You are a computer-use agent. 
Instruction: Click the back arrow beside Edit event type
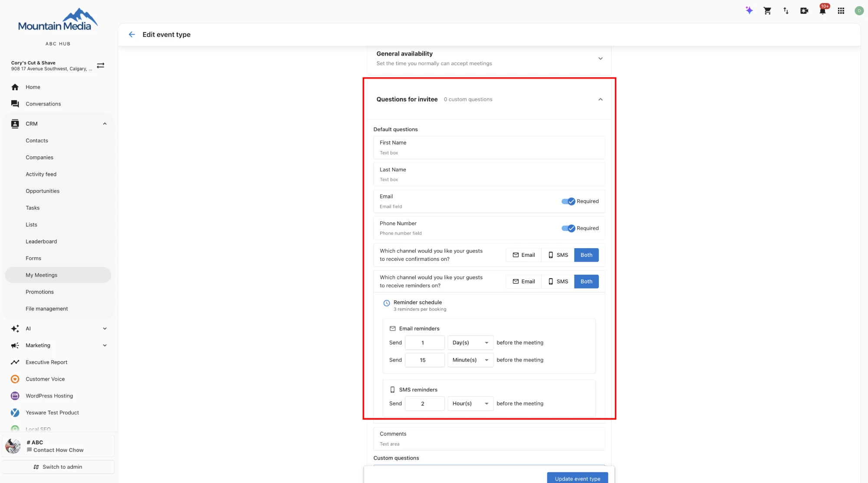tap(132, 35)
